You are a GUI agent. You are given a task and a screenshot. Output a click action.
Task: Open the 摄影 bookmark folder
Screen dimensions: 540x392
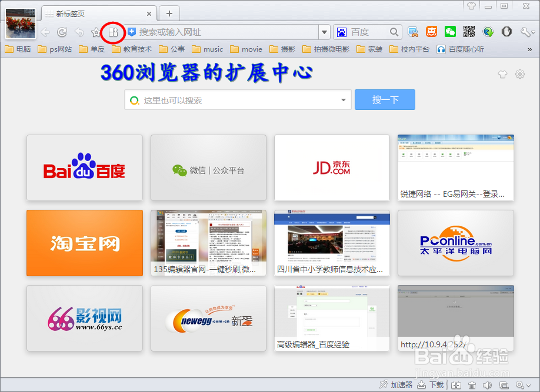coord(282,49)
